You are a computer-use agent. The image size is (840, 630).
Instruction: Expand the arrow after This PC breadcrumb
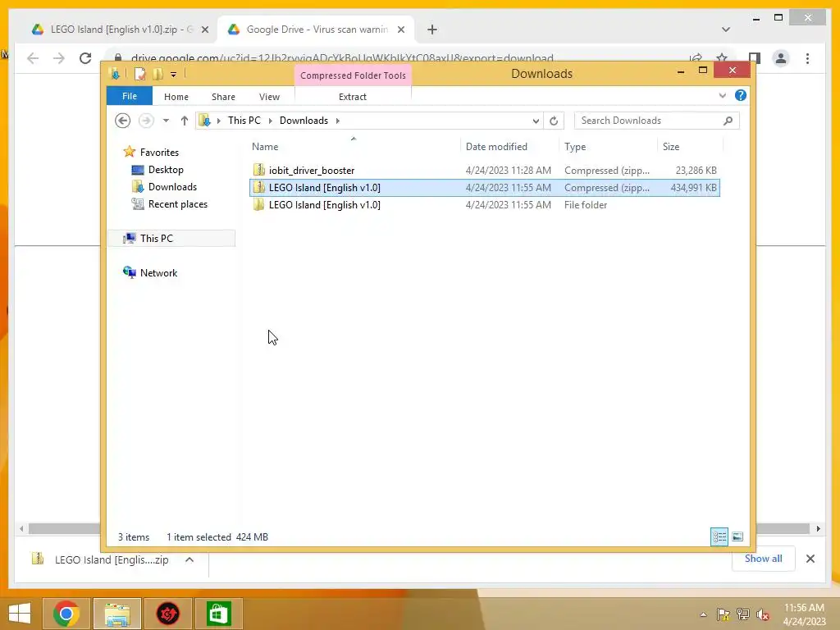(x=270, y=121)
